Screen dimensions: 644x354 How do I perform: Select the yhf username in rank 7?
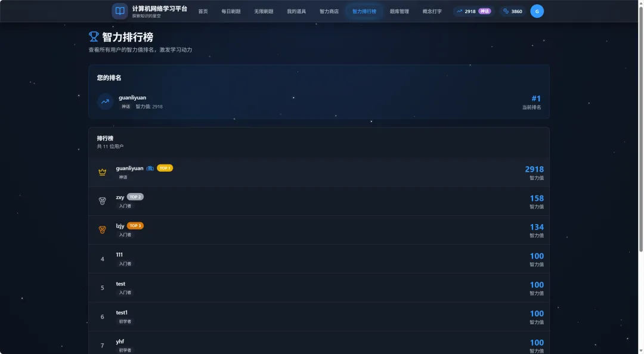coord(120,341)
